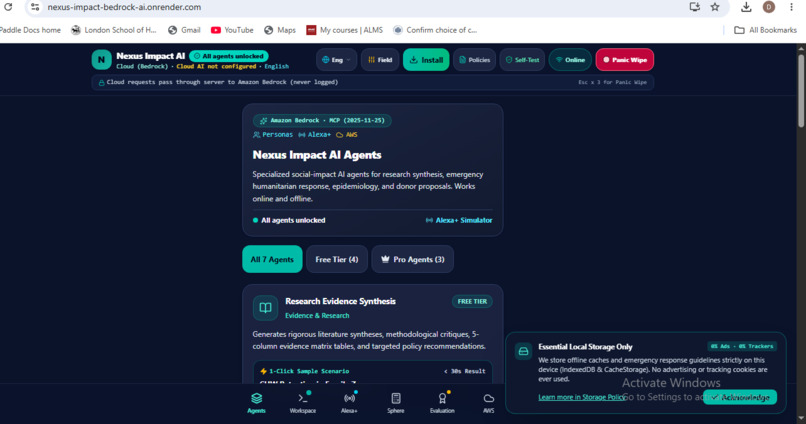806x424 pixels.
Task: Click the lock icon beside Cloud requests notice
Action: click(x=101, y=82)
